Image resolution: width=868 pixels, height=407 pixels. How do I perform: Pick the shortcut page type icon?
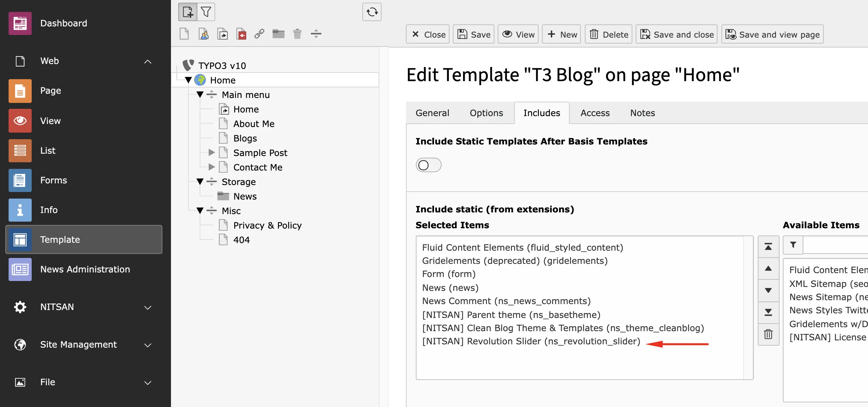point(222,34)
